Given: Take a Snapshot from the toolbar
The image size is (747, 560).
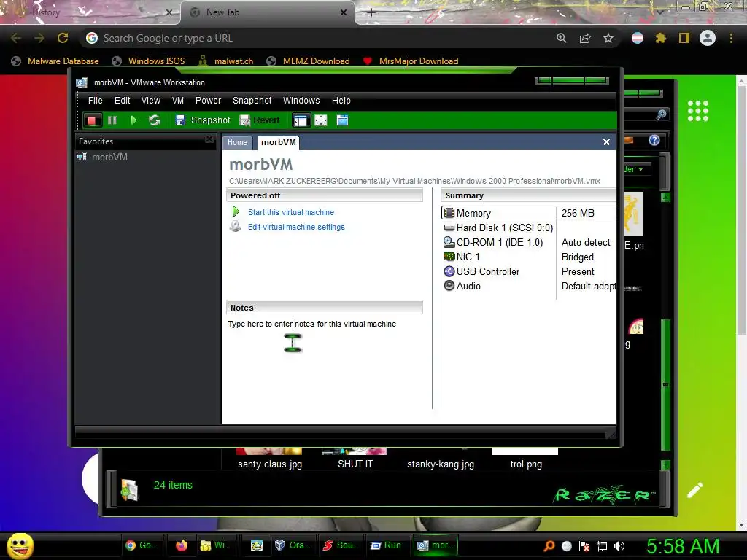Looking at the screenshot, I should click(x=203, y=120).
